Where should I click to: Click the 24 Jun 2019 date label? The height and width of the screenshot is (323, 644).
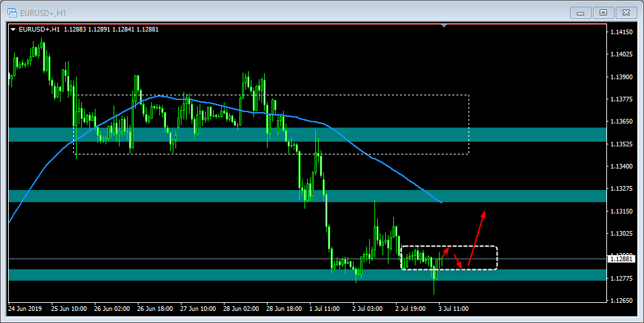tap(25, 309)
